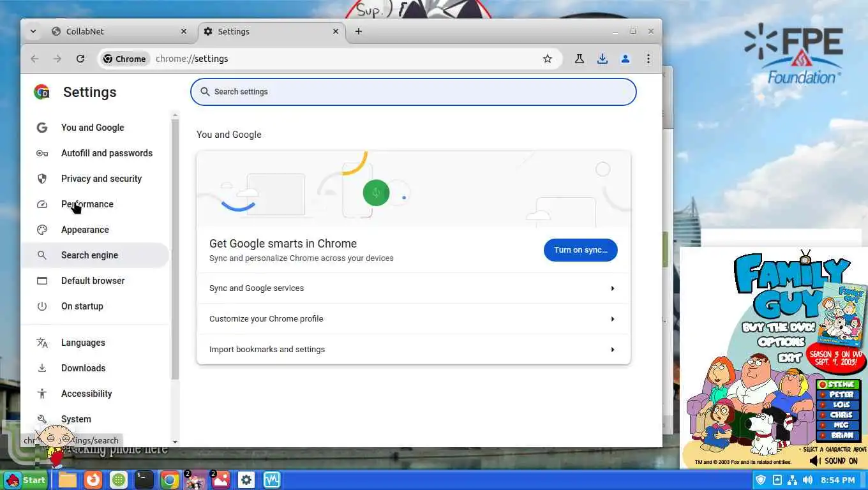Open Chrome downloads toolbar icon
Viewport: 868px width, 490px height.
[x=602, y=59]
